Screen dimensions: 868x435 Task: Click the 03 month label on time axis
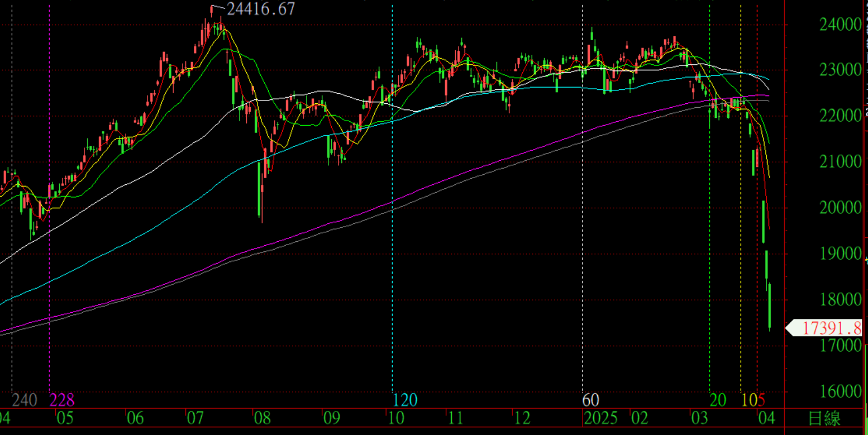pos(699,418)
